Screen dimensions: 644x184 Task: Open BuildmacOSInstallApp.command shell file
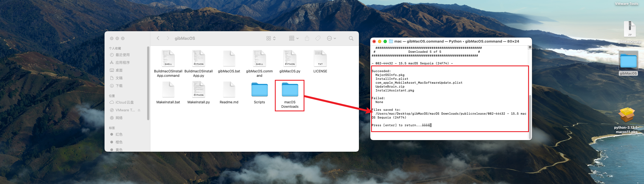pyautogui.click(x=168, y=59)
